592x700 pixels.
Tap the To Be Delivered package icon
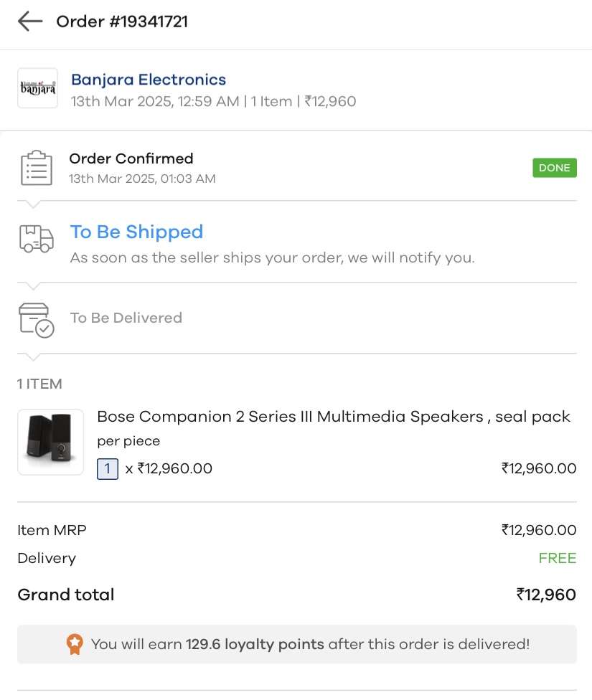point(37,319)
